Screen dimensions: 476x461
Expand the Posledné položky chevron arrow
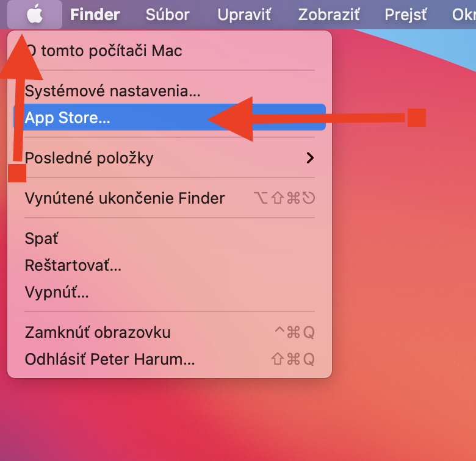click(310, 158)
